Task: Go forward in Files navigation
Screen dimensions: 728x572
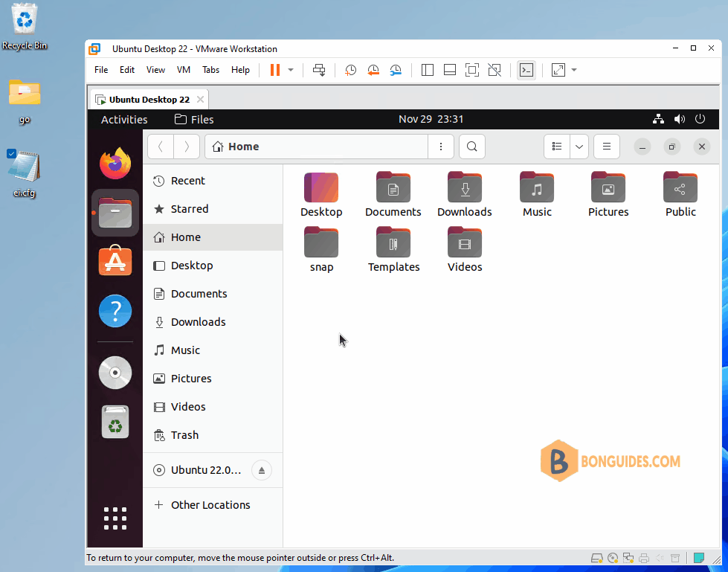Action: (x=187, y=147)
